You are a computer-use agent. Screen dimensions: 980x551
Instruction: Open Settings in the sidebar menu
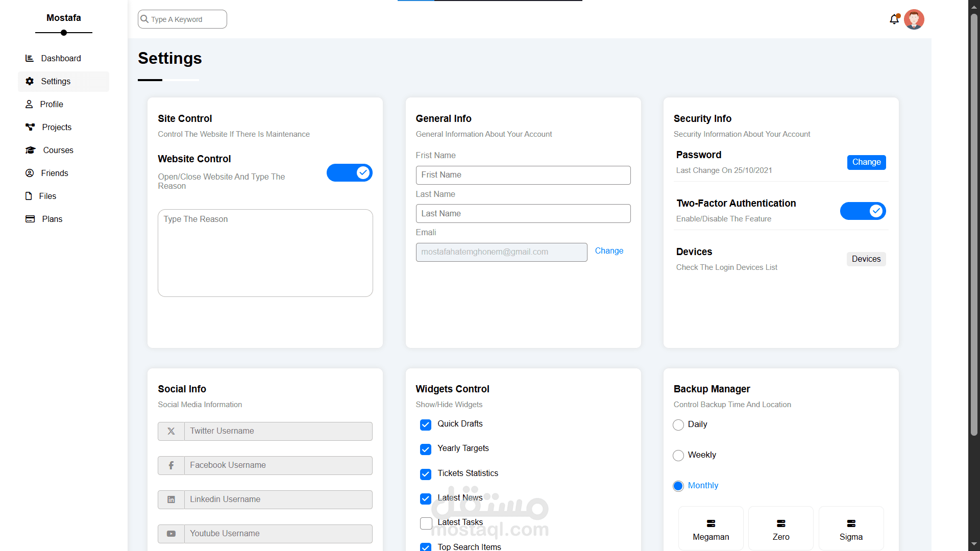[56, 81]
